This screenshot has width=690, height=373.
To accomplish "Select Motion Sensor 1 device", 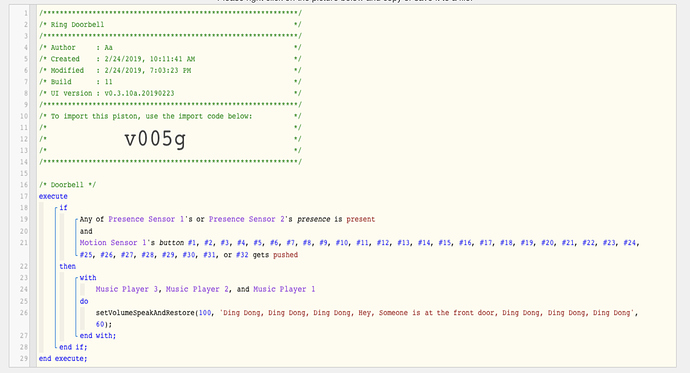I will point(113,242).
